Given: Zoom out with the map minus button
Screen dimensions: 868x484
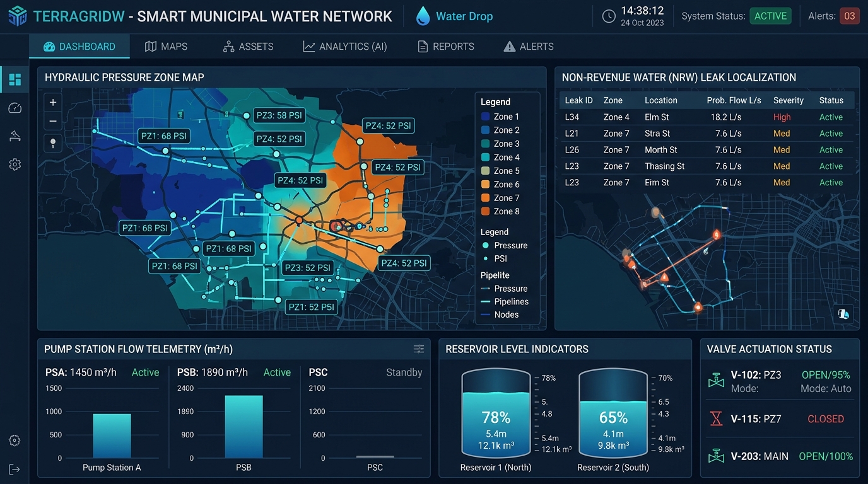Looking at the screenshot, I should [x=53, y=120].
